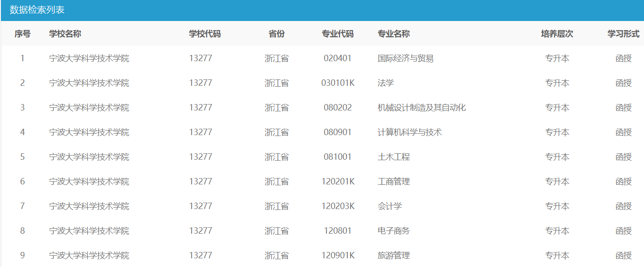Select the 学习形式 column header
The width and height of the screenshot is (644, 267).
623,34
